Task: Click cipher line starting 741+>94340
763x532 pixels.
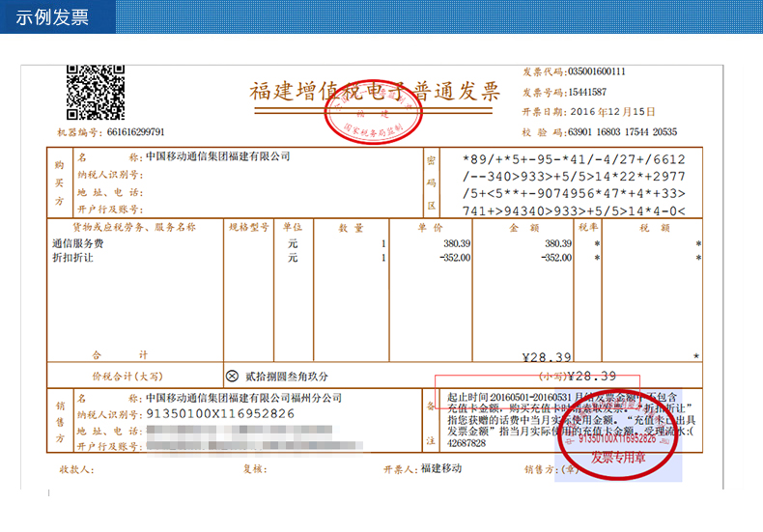Action: click(x=574, y=210)
